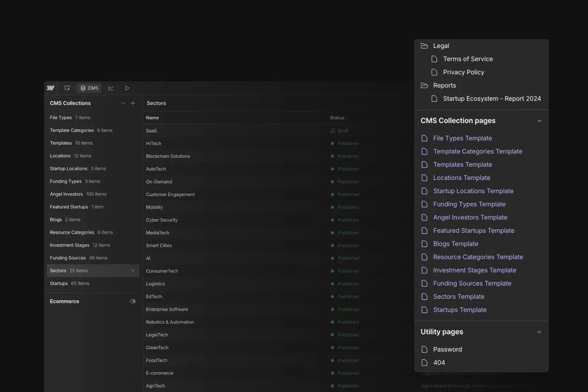The width and height of the screenshot is (588, 392).
Task: Click the Webflow logo icon
Action: pos(51,88)
